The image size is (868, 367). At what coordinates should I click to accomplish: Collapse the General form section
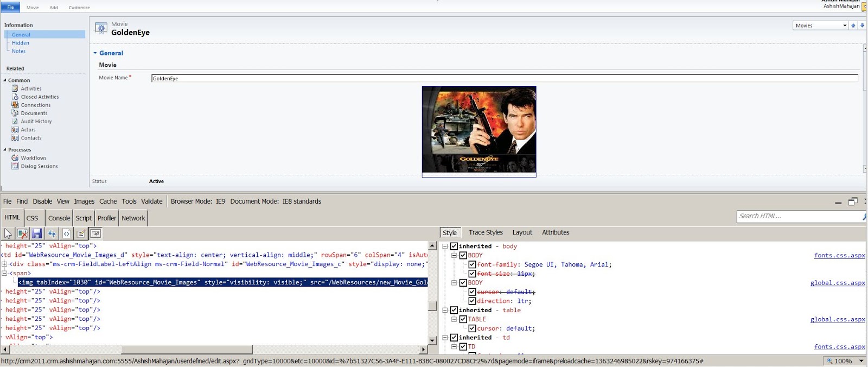coord(95,53)
